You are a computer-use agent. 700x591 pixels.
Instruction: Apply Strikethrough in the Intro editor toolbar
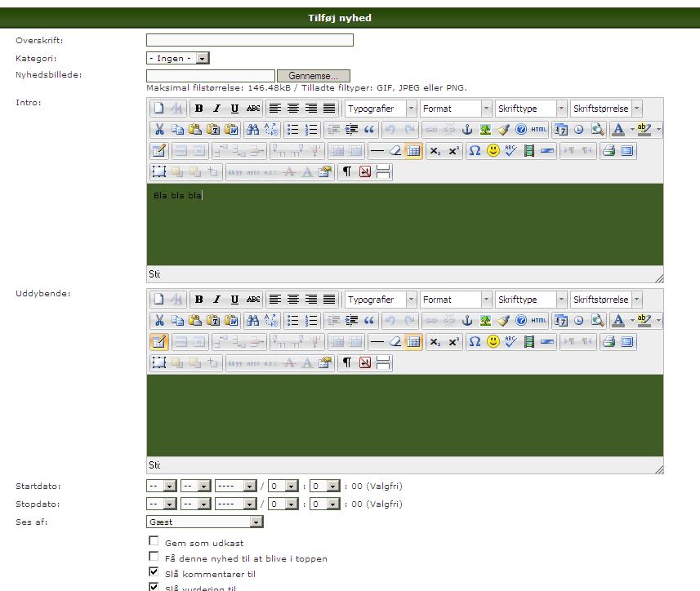[253, 109]
